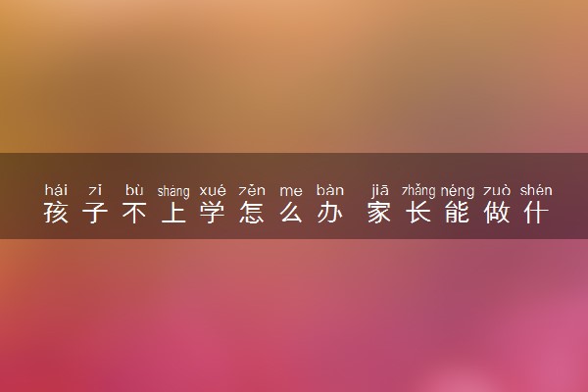Select the character 办

330,213
